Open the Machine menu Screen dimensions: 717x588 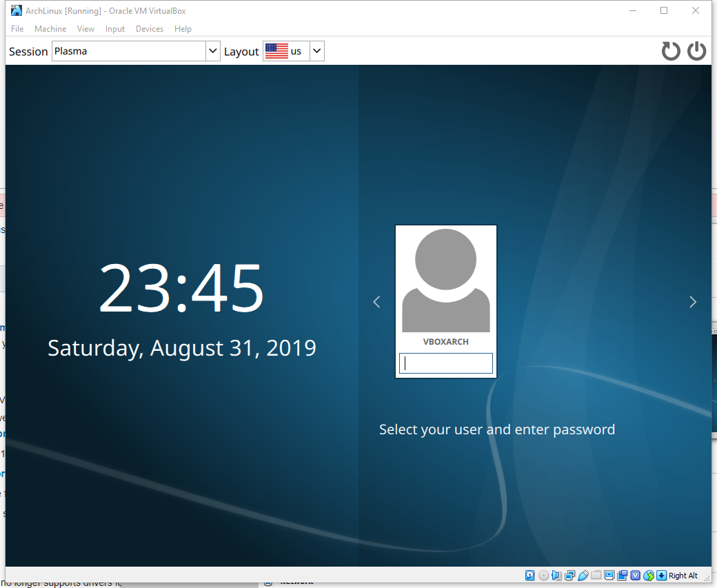[50, 29]
